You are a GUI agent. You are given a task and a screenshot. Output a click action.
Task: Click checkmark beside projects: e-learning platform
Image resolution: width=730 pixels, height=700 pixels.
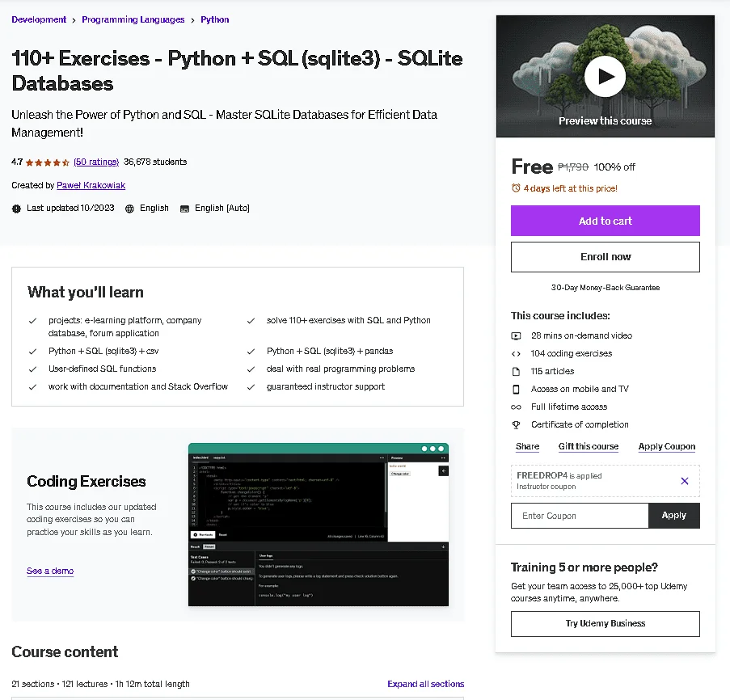point(32,321)
